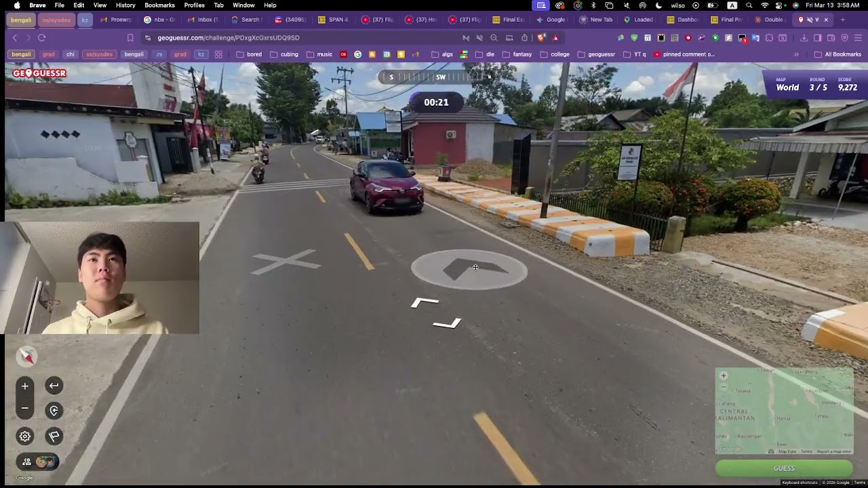Undo last move with return arrow button
The width and height of the screenshot is (868, 488).
[54, 386]
